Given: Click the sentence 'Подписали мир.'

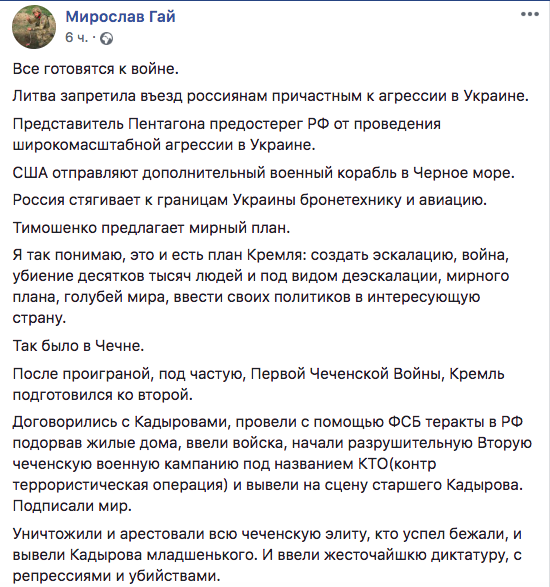Looking at the screenshot, I should [72, 506].
